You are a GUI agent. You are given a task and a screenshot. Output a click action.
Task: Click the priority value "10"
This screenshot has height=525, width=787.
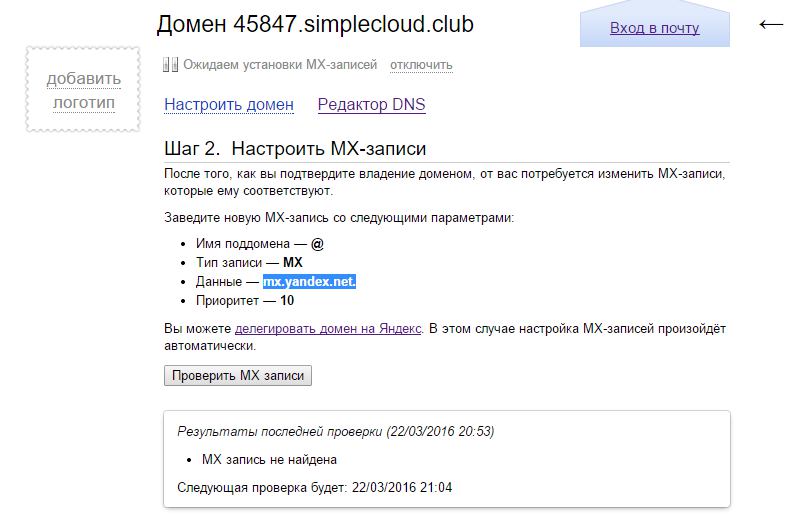point(287,300)
